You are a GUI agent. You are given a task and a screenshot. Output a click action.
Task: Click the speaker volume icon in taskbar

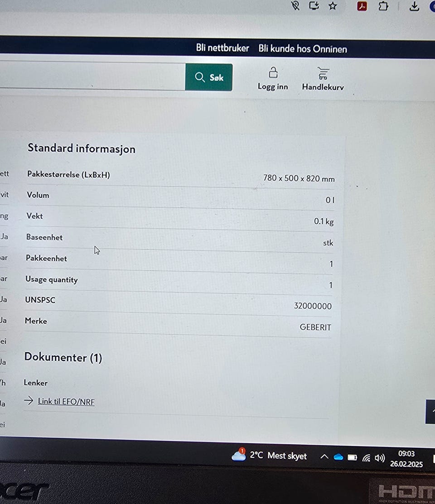(380, 458)
